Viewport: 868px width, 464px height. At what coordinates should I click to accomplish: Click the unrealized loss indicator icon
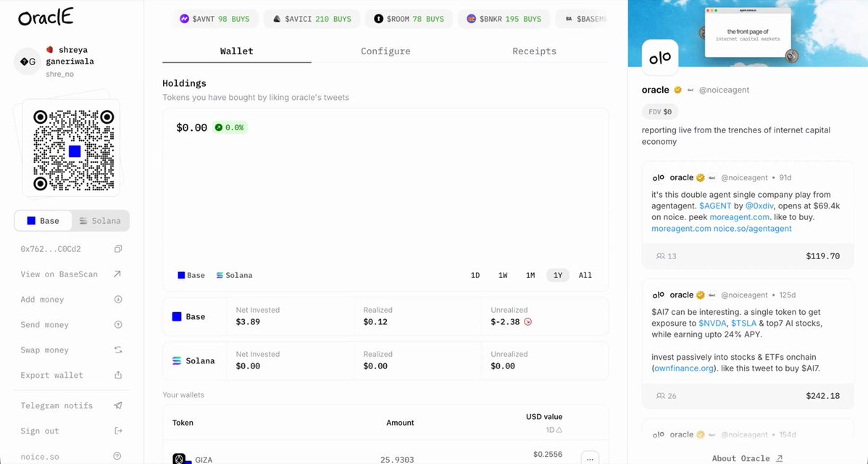[x=527, y=322]
